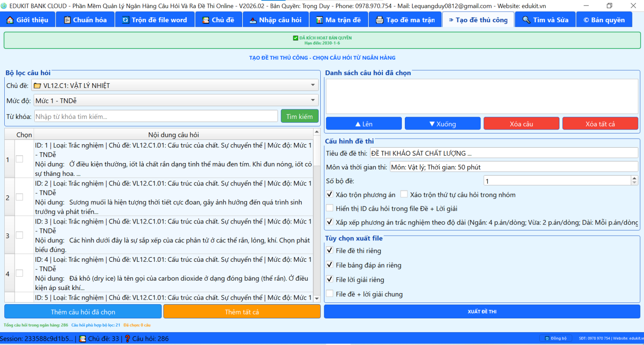Expand the Chủ đề dropdown list

tap(313, 85)
